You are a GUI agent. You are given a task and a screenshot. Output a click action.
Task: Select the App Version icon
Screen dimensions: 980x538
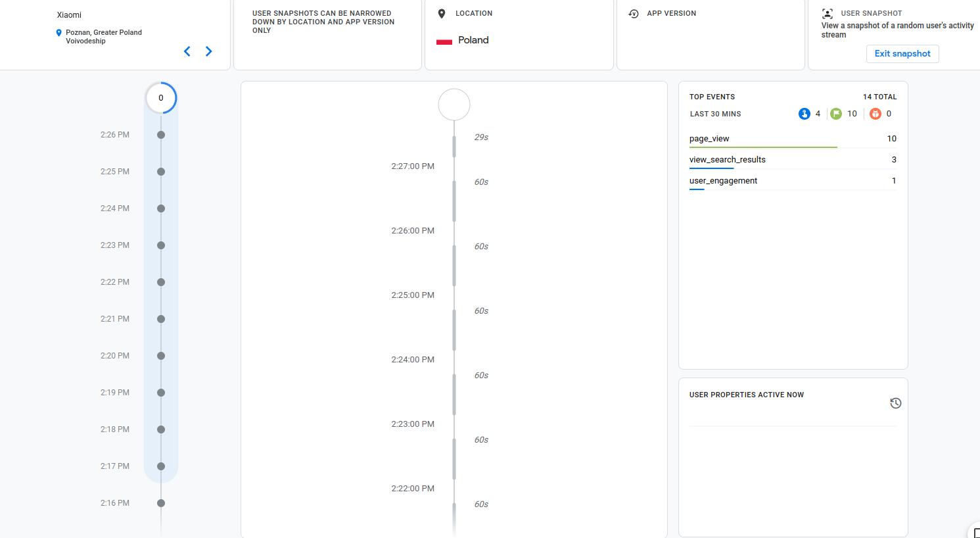(633, 13)
